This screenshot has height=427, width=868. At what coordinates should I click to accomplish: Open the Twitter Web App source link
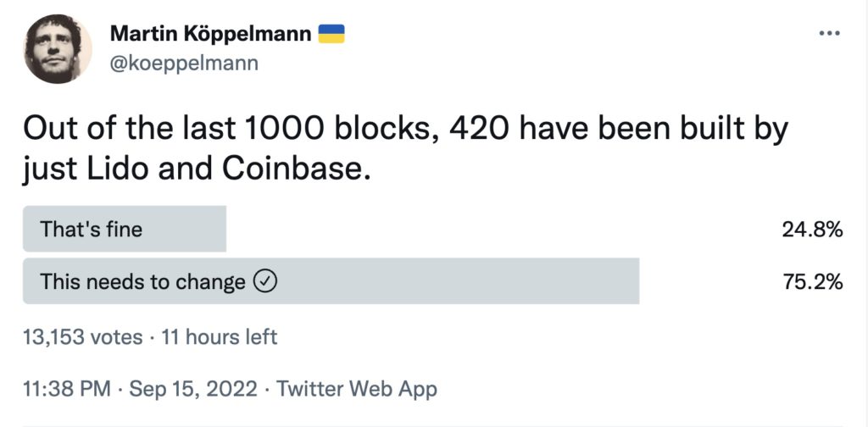357,389
